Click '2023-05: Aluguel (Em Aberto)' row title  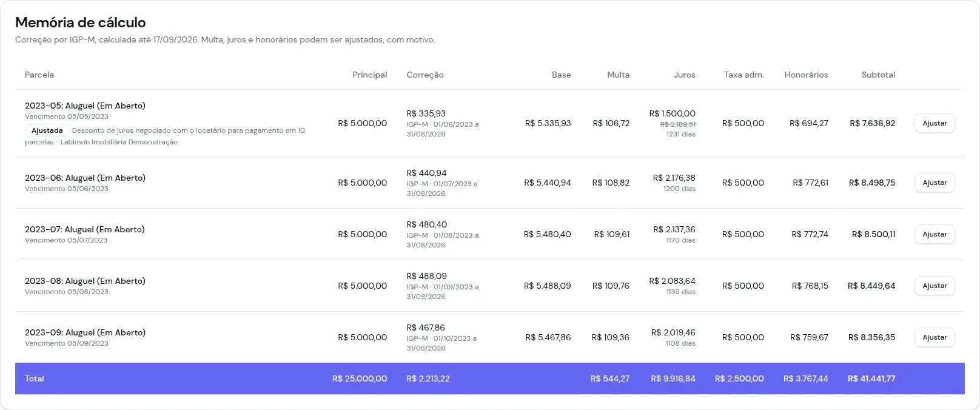pos(85,106)
